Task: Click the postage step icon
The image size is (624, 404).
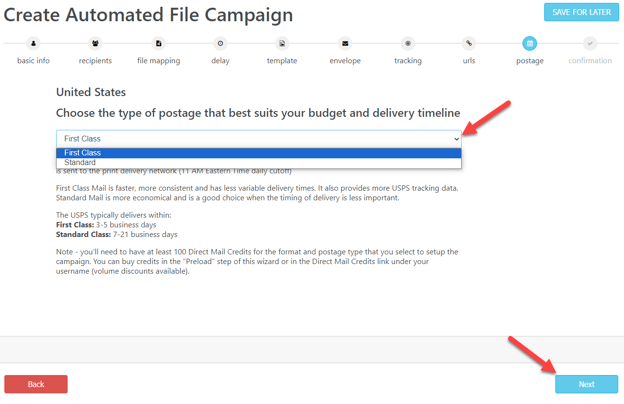Action: 530,43
